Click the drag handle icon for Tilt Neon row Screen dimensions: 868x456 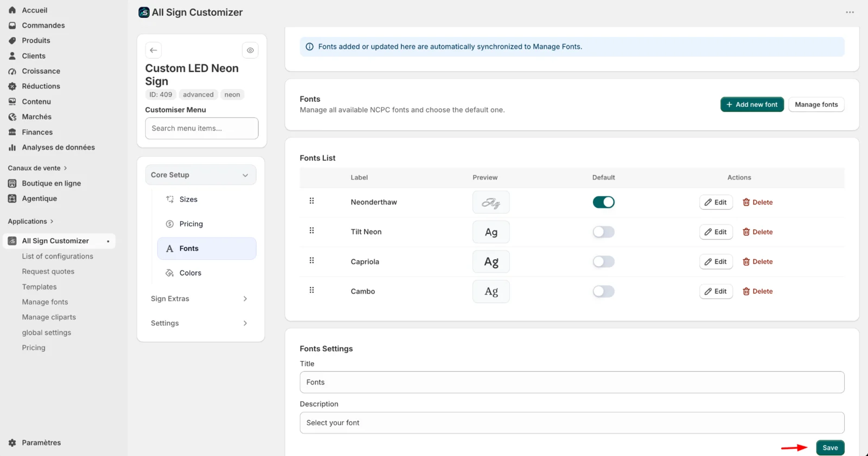coord(311,231)
